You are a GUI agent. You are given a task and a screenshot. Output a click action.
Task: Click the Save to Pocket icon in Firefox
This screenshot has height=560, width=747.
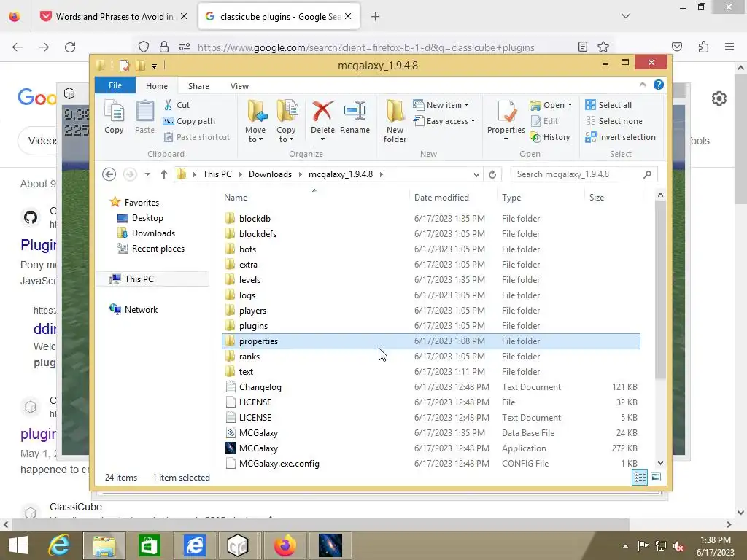click(677, 47)
